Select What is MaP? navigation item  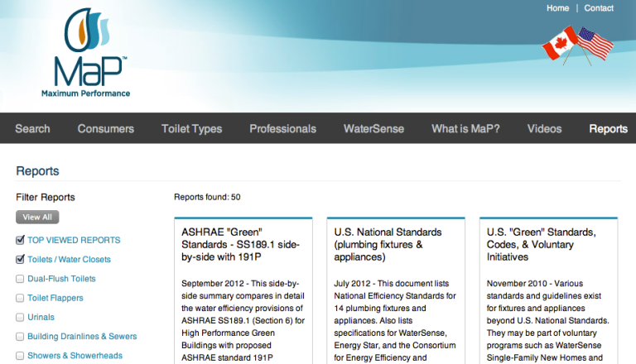(465, 129)
